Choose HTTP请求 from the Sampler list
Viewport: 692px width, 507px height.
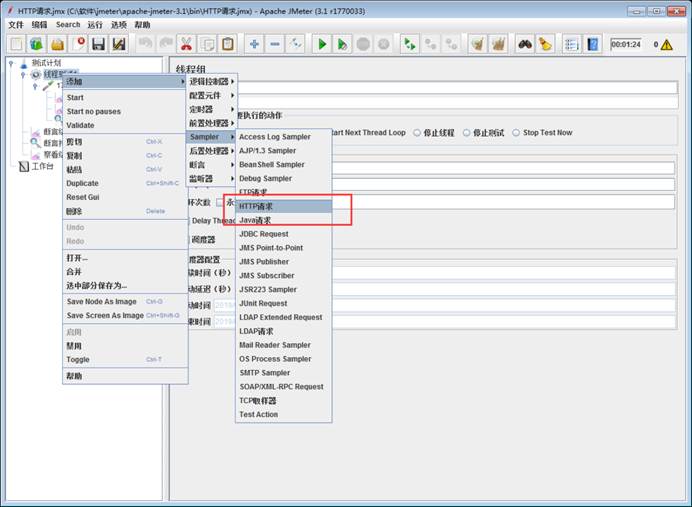click(283, 206)
